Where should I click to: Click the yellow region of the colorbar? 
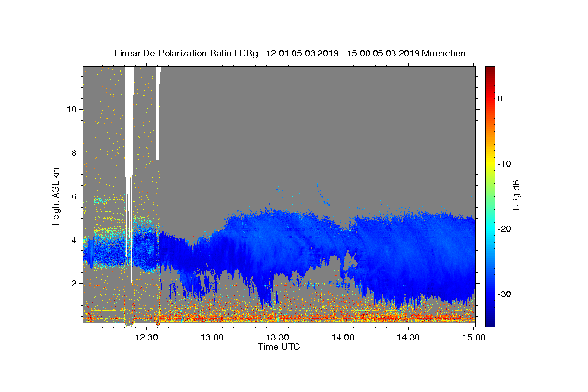[x=490, y=164]
